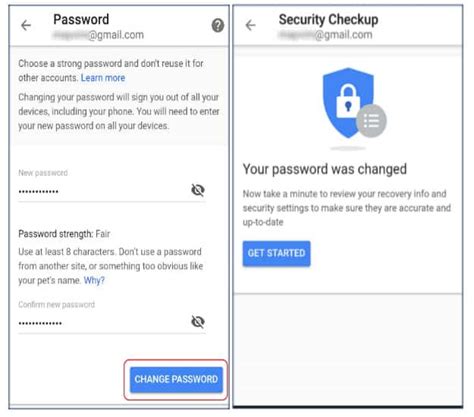
Task: Open the Why? link
Action: [94, 280]
